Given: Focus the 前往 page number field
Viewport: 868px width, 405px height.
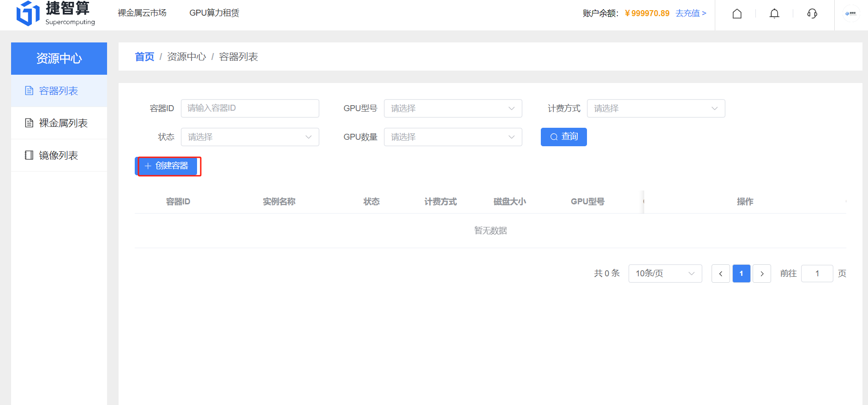Looking at the screenshot, I should (817, 274).
